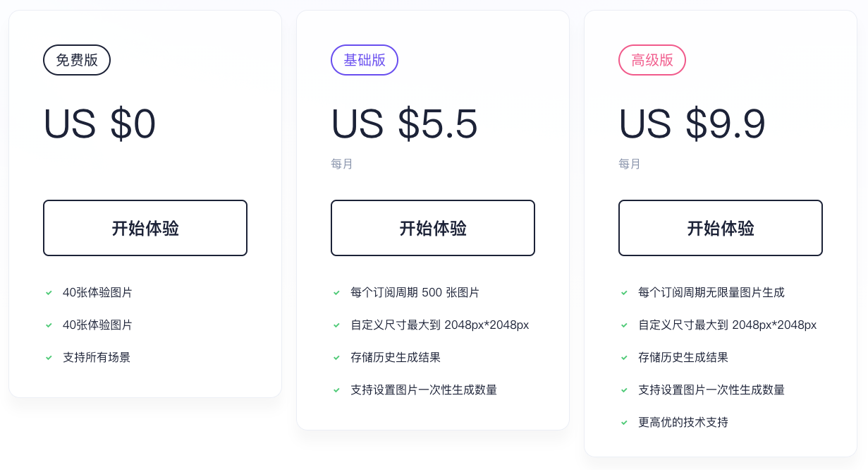
Task: Click the checkmark beside 存储历史生成结果
Action: [336, 358]
